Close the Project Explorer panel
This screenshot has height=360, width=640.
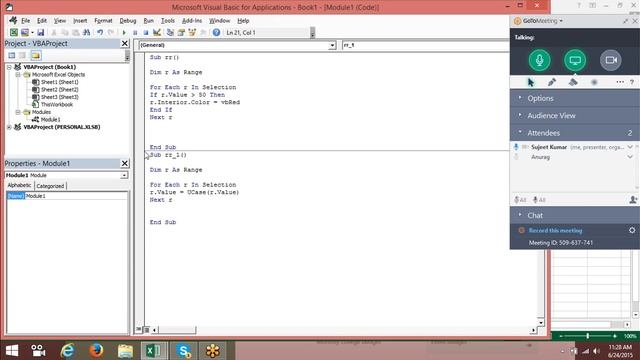(x=125, y=44)
